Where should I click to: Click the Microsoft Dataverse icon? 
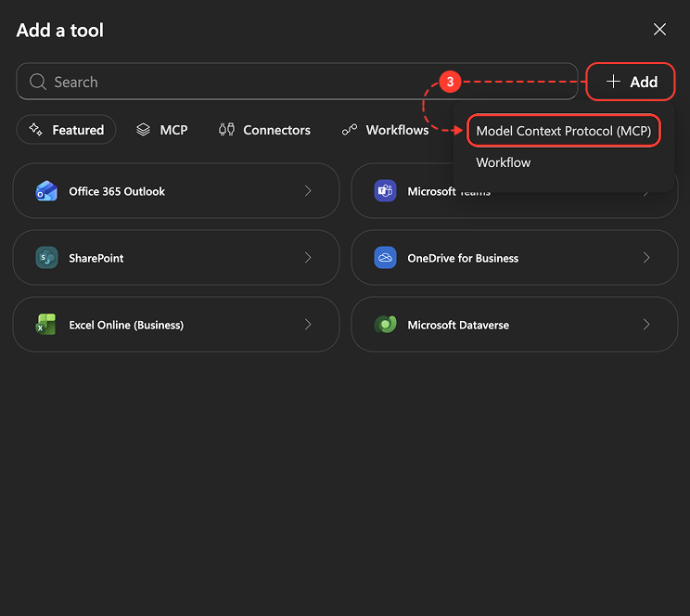[x=385, y=325]
